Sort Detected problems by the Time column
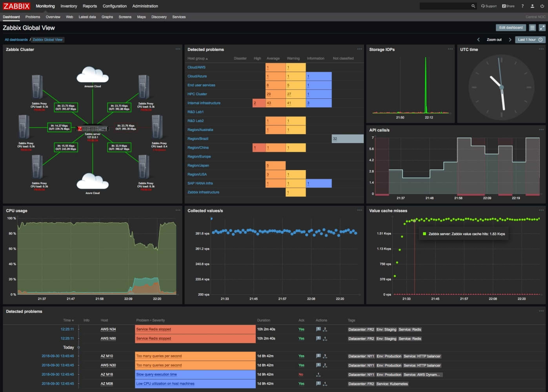The width and height of the screenshot is (548, 392). pyautogui.click(x=67, y=320)
